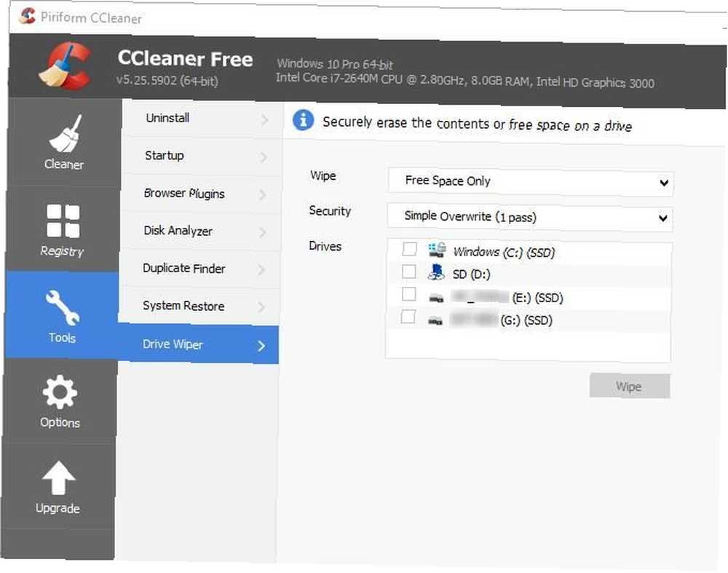The image size is (728, 573).
Task: Select the Tools wrench icon
Action: (62, 307)
